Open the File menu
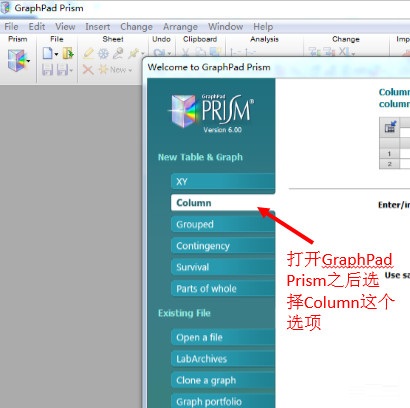Viewport: 410px width, 408px height. 11,27
